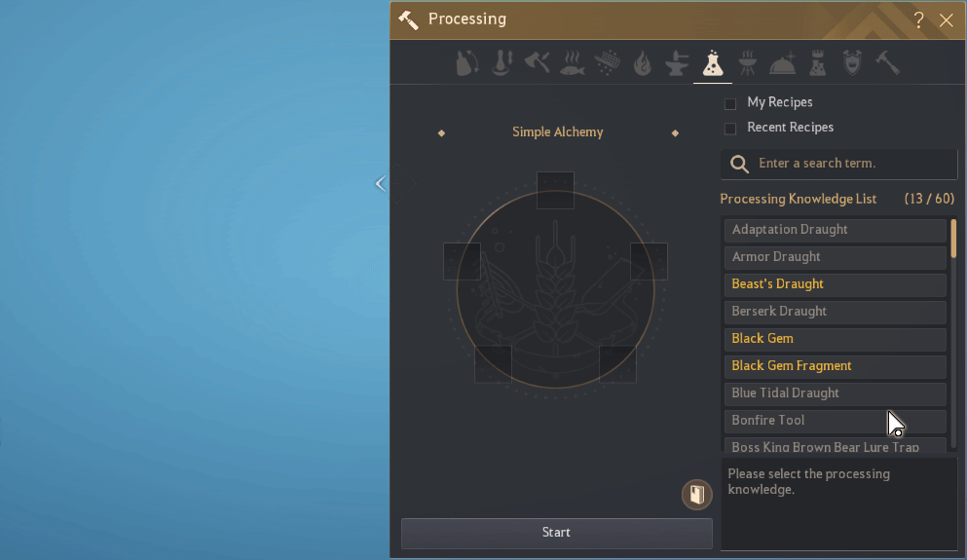Select the Shaking bottle processing icon

tap(467, 64)
